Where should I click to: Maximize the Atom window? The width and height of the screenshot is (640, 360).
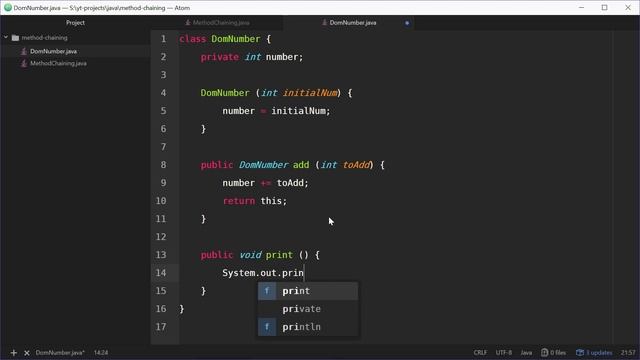(604, 8)
